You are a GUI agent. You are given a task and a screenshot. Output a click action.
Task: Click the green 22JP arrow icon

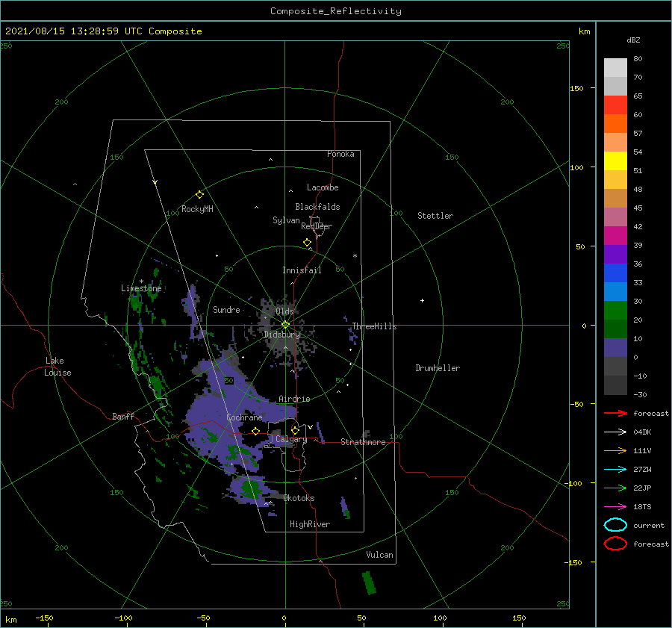tap(615, 488)
